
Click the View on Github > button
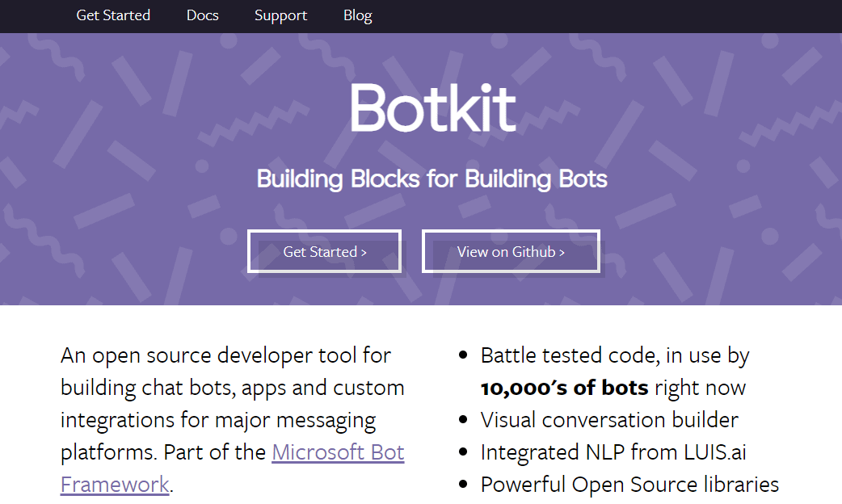(x=511, y=251)
